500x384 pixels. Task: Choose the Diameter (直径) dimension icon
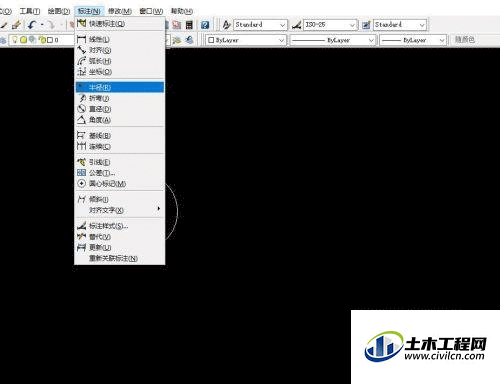click(x=81, y=109)
